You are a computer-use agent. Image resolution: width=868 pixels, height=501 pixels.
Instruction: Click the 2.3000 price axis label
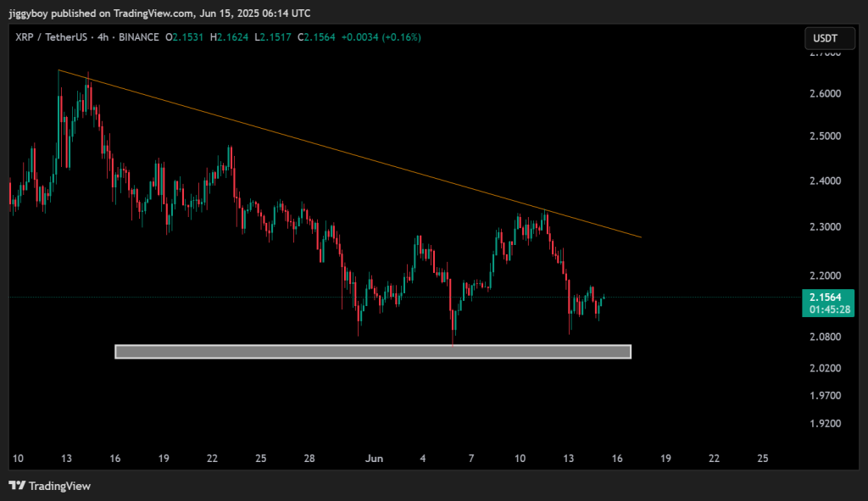[x=826, y=227]
